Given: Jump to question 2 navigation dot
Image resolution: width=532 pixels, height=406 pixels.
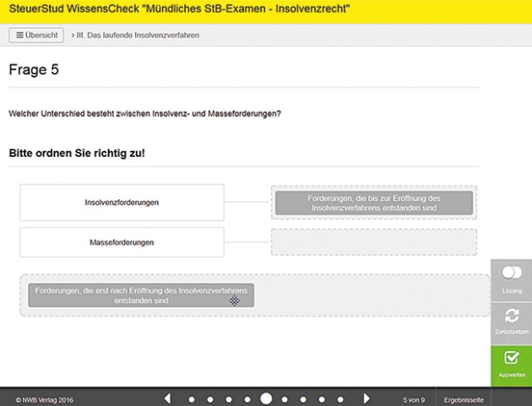Looking at the screenshot, I should click(209, 398).
